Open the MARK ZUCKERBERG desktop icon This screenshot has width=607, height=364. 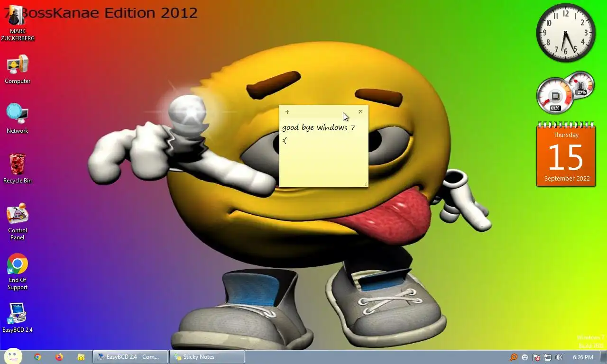point(18,23)
